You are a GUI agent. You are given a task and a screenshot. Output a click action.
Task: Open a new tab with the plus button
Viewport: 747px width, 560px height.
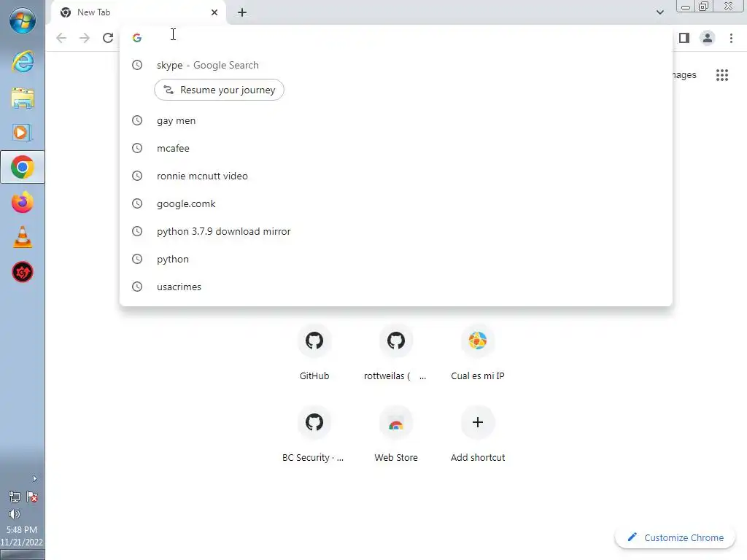point(242,12)
